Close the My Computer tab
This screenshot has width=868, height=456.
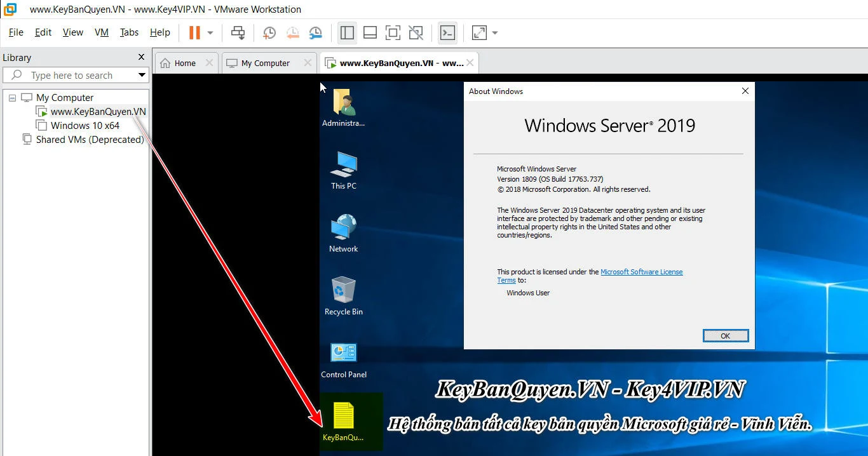tap(308, 63)
